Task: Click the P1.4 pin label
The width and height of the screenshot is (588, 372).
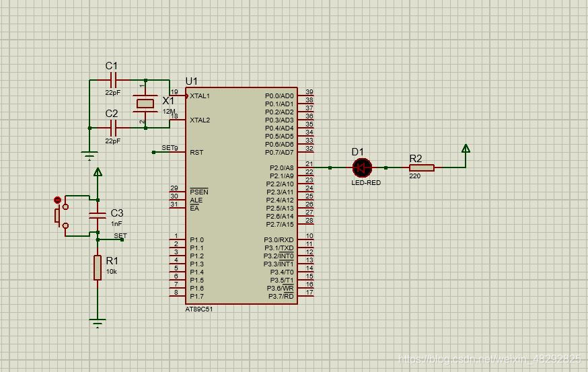Action: click(x=197, y=272)
